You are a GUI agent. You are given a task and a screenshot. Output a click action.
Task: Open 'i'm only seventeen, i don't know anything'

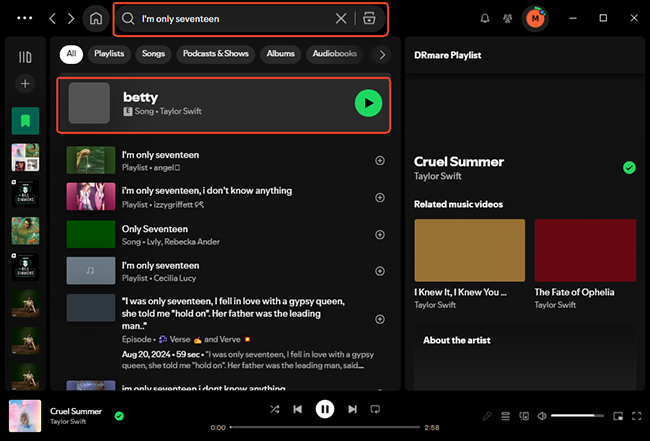coord(207,191)
